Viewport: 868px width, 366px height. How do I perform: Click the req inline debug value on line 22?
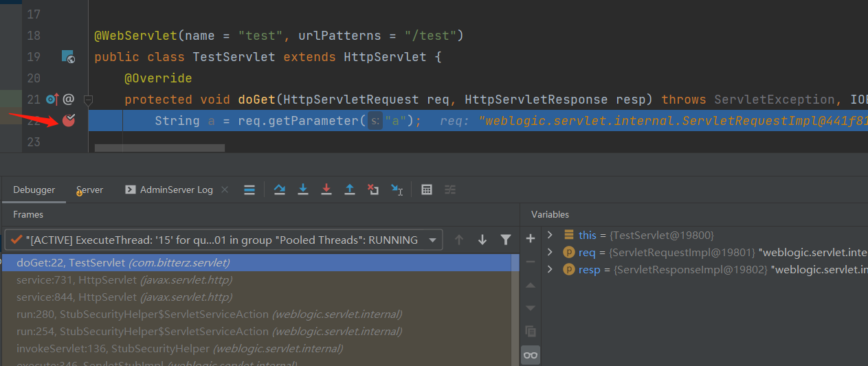[654, 121]
